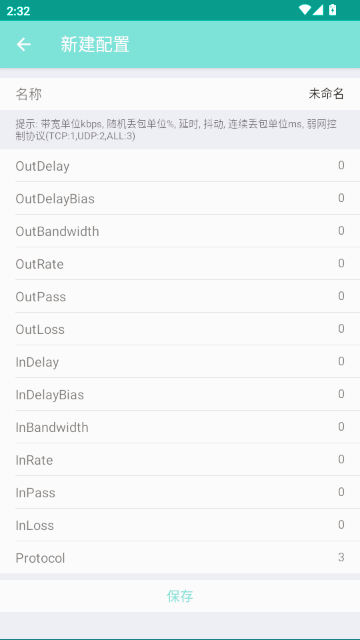Edit the InLoss value
The width and height of the screenshot is (360, 640).
[x=341, y=524]
